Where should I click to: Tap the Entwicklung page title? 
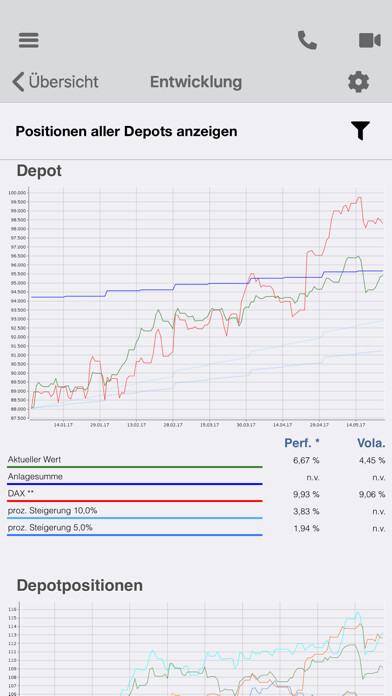[196, 82]
